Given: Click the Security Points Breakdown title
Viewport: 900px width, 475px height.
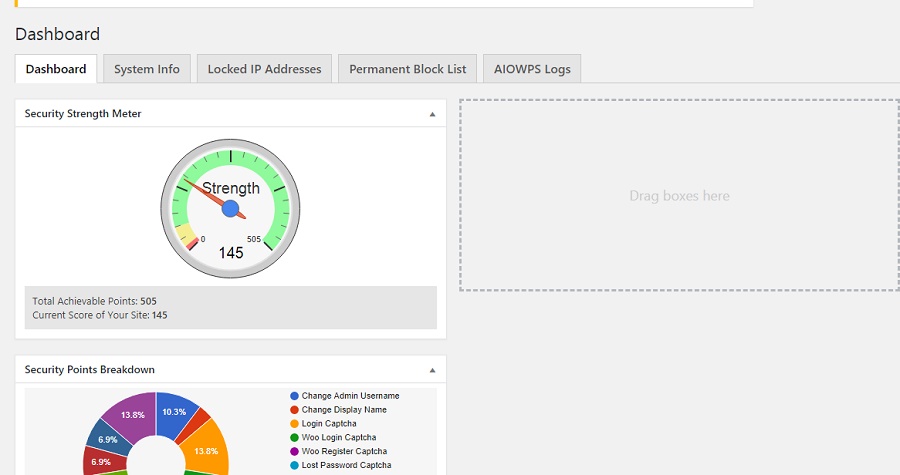Looking at the screenshot, I should click(90, 369).
